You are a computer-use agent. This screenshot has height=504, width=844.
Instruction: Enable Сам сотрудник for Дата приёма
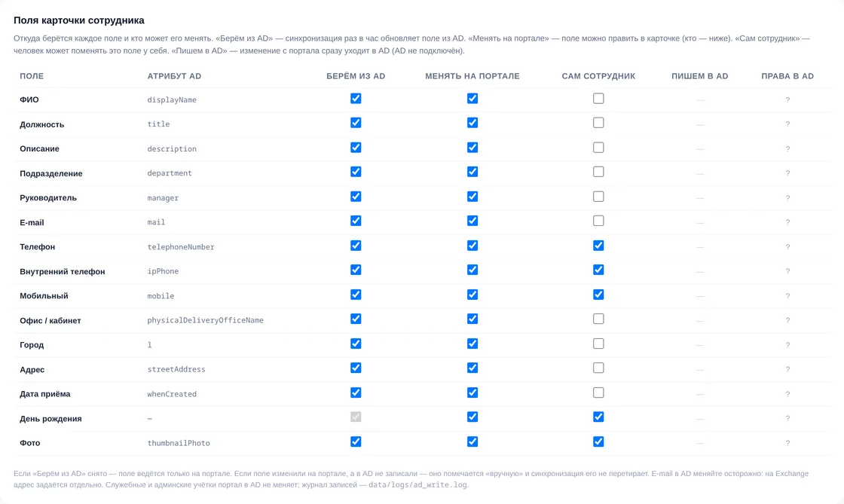[598, 393]
